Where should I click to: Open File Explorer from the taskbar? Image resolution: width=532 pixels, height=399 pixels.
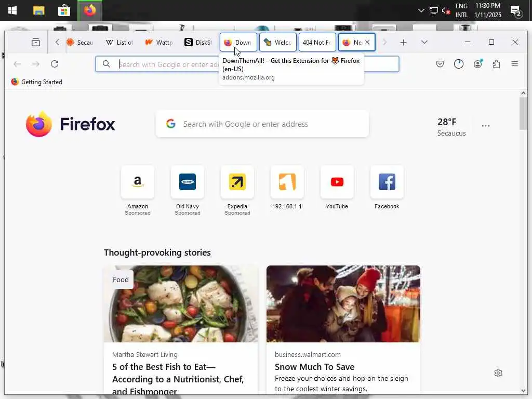pyautogui.click(x=38, y=10)
